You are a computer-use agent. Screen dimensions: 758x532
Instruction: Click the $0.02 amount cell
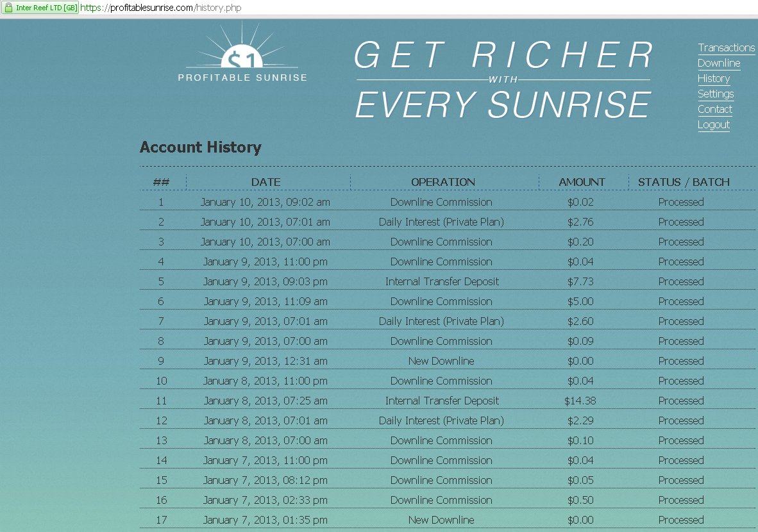pos(580,202)
